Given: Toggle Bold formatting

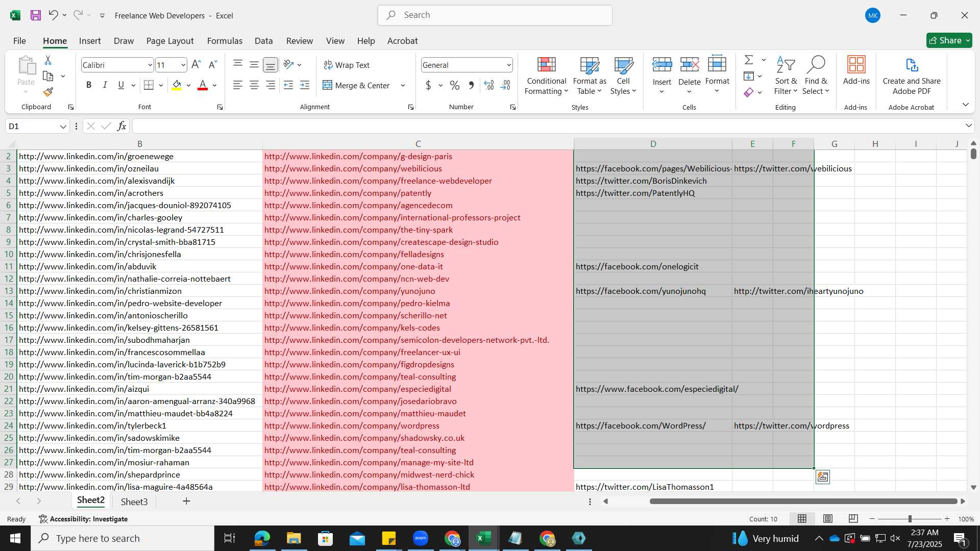Looking at the screenshot, I should point(89,85).
